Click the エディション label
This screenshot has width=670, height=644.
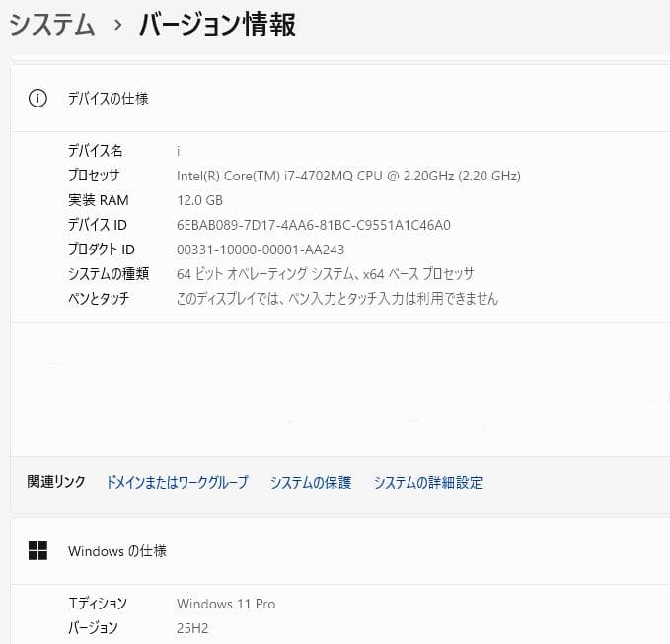click(98, 604)
